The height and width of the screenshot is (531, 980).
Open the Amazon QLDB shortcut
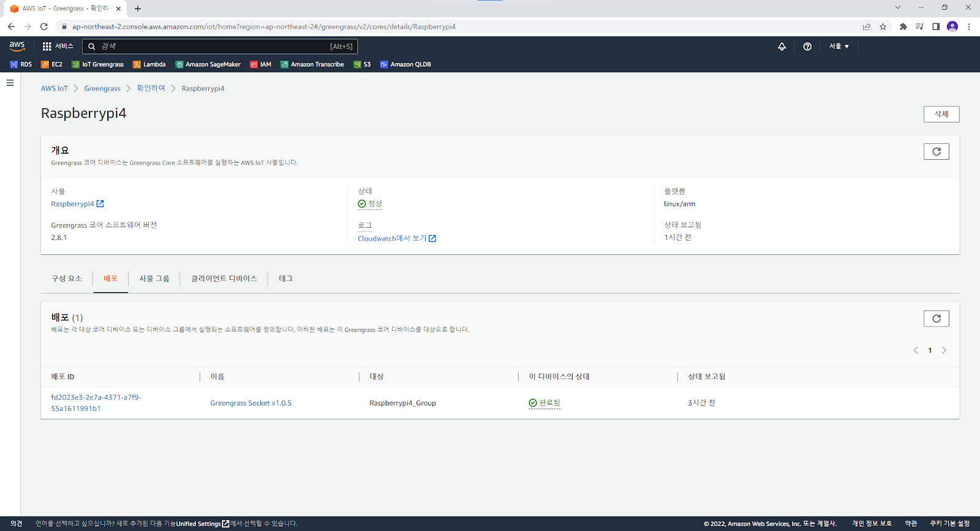(405, 64)
